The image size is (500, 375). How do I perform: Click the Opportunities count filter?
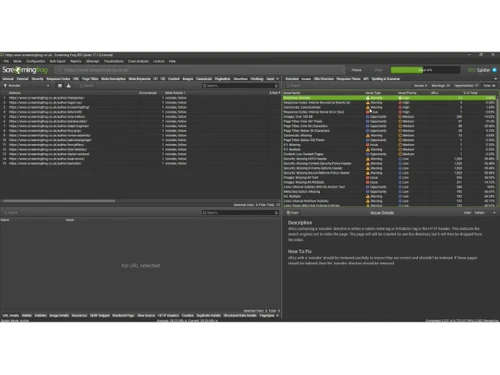click(466, 86)
